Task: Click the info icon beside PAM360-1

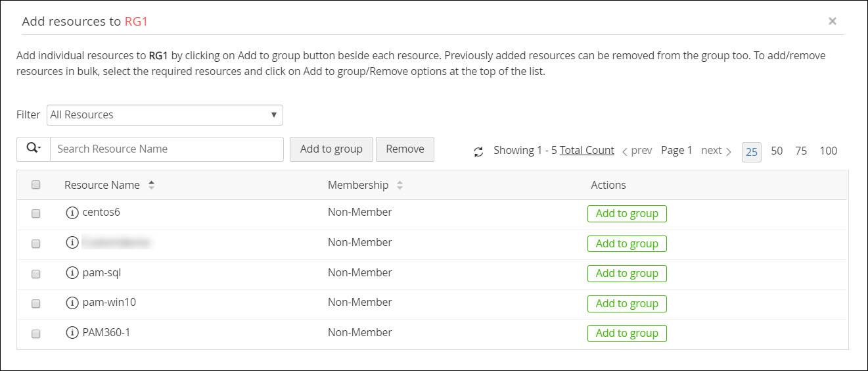Action: pyautogui.click(x=72, y=333)
